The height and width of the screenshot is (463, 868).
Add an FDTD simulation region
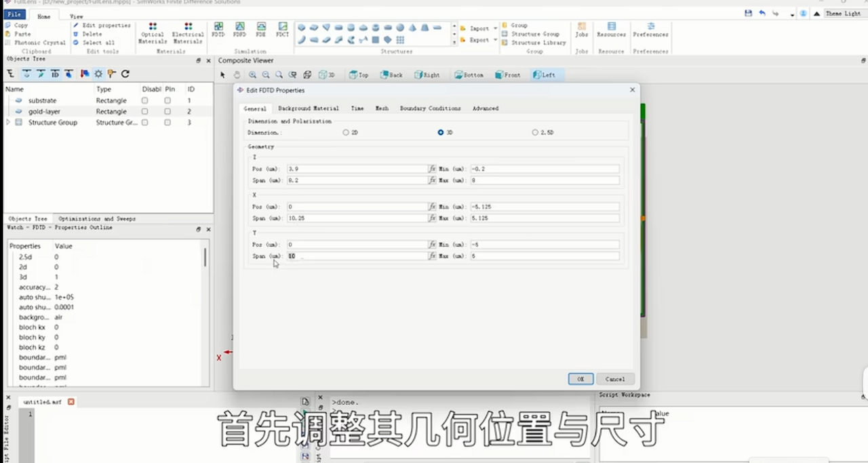(x=218, y=29)
